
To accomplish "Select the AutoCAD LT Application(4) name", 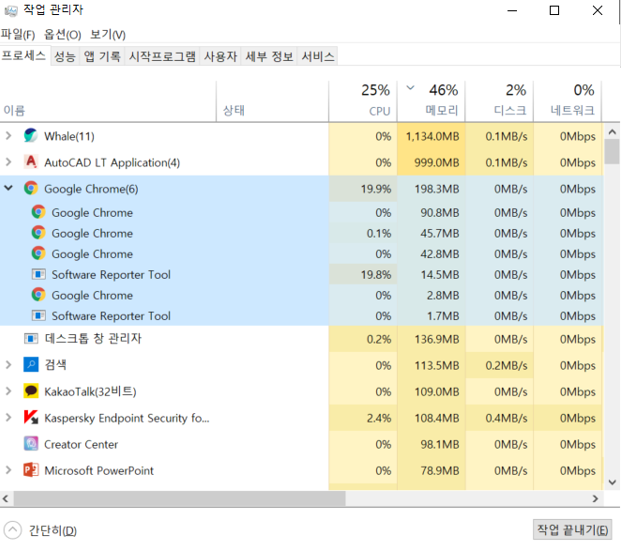I will (112, 163).
